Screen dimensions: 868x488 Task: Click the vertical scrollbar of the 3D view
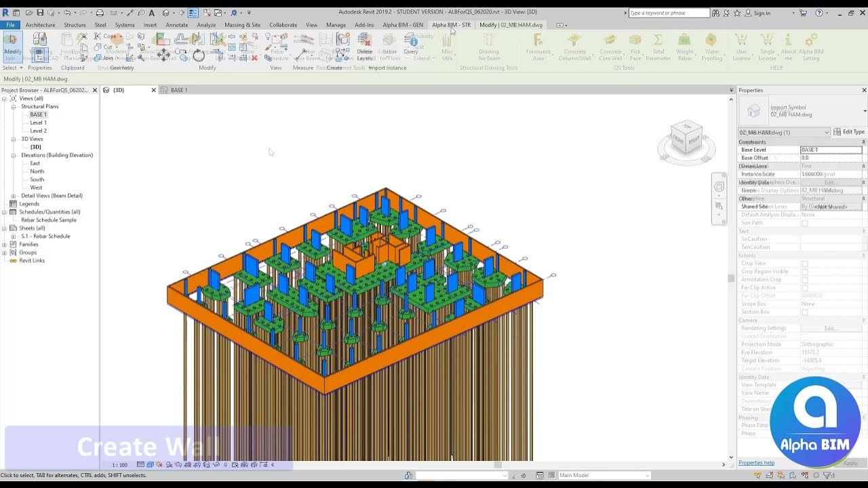[731, 278]
